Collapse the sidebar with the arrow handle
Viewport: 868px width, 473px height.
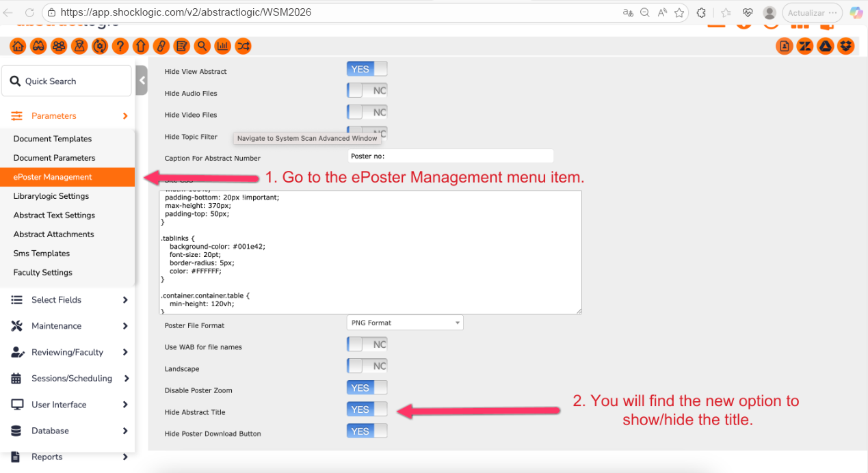pos(142,81)
